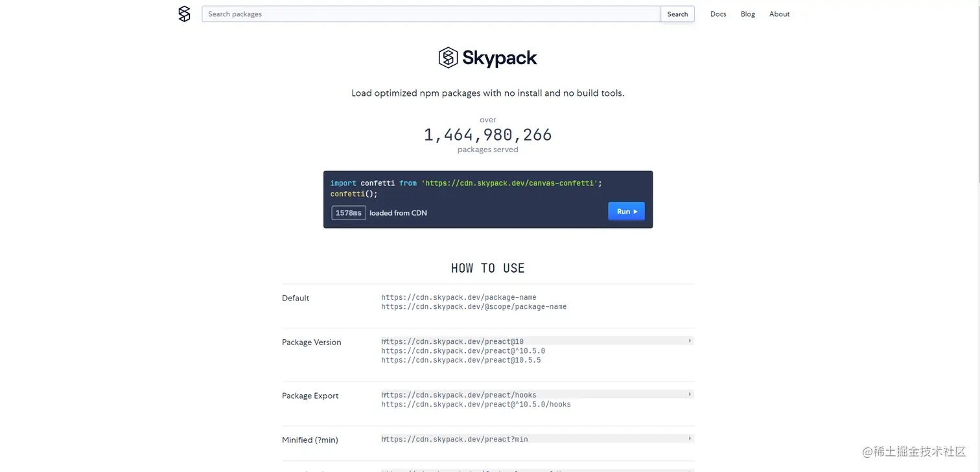Expand the preact/hooks URL row arrow

[x=690, y=394]
